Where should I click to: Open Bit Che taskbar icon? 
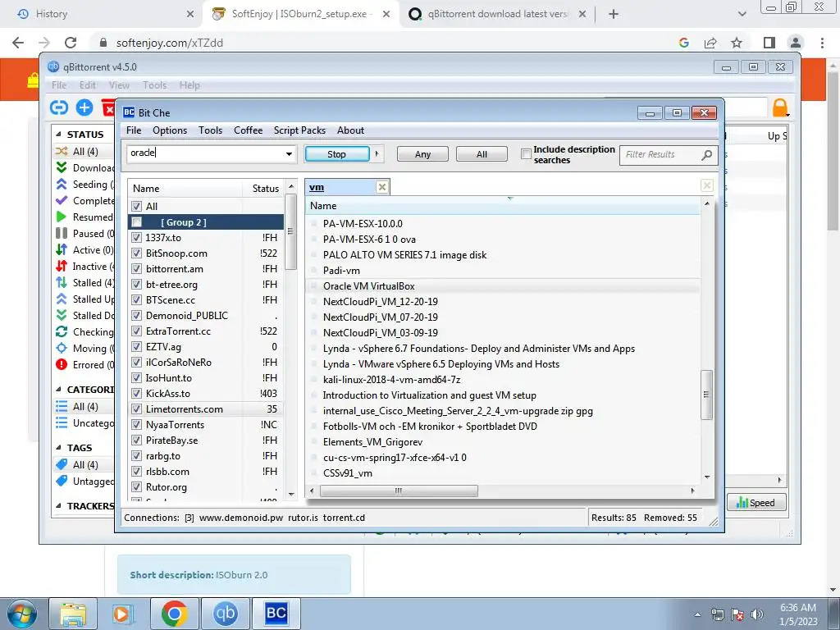276,614
